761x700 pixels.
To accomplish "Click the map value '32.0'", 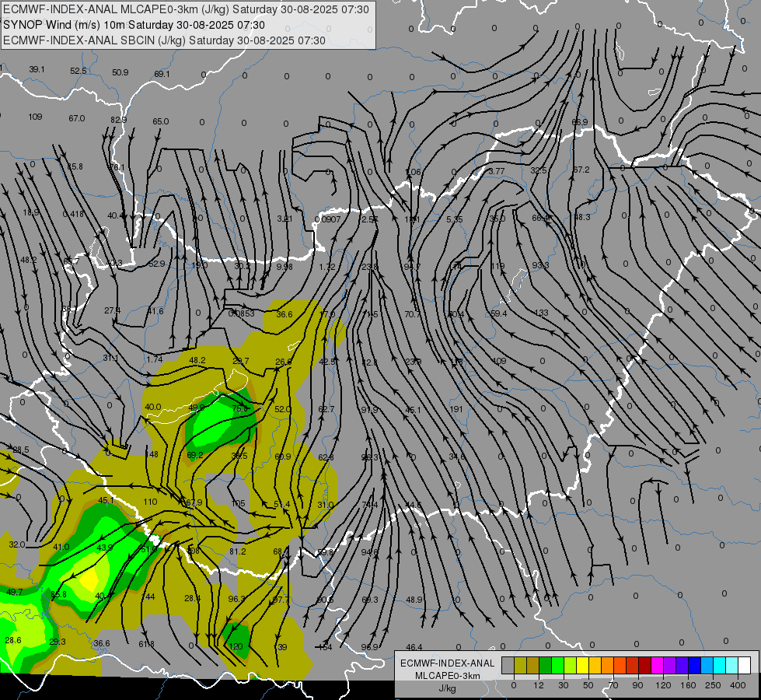I will click(x=17, y=544).
